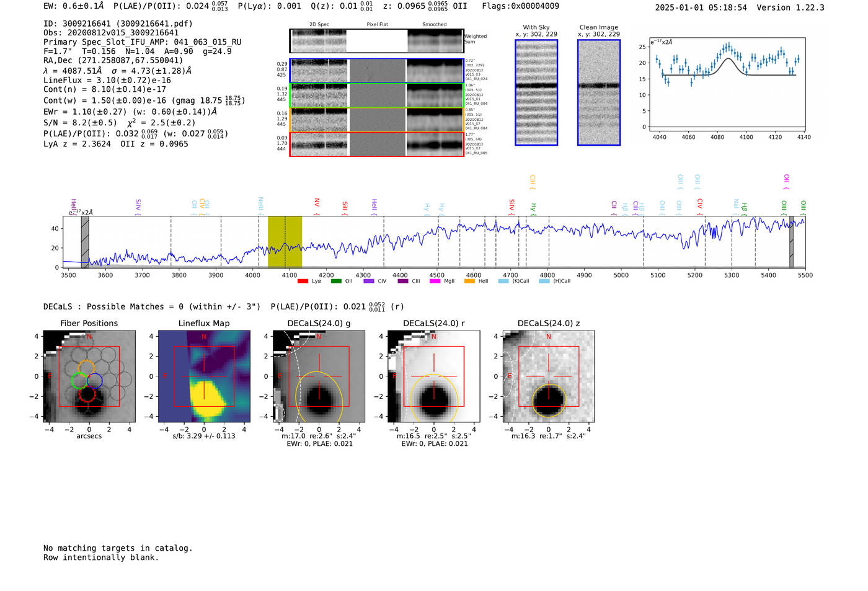Screen dimensions: 868x591
Task: Click the blue fiber circle in Fiber Positions
Action: (94, 381)
